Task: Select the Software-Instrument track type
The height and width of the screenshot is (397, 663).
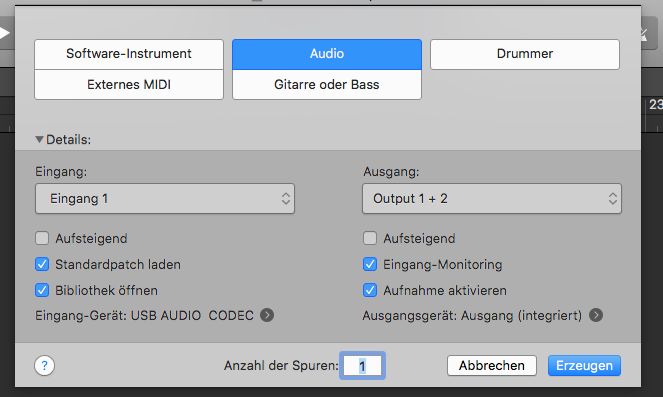Action: tap(129, 54)
